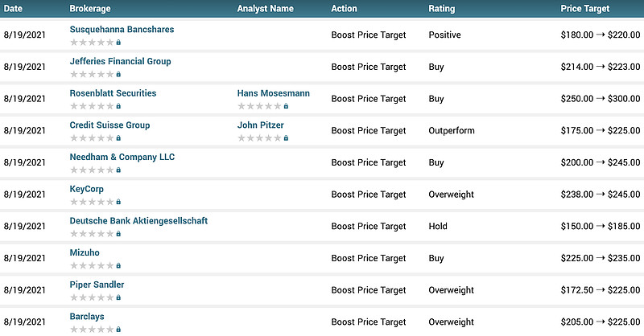Click the Hold rating in Deutsche Bank row
The height and width of the screenshot is (336, 644).
pos(438,226)
